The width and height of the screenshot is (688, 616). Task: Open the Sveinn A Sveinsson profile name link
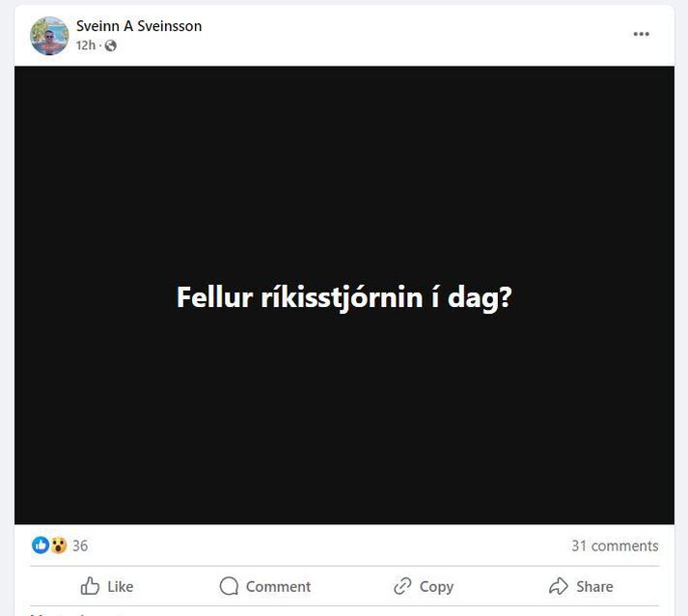[139, 26]
